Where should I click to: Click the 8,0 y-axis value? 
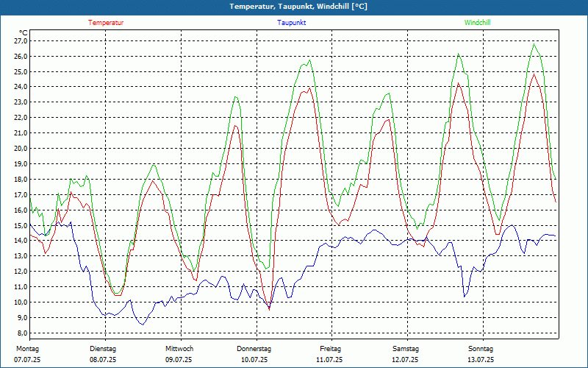coord(23,333)
